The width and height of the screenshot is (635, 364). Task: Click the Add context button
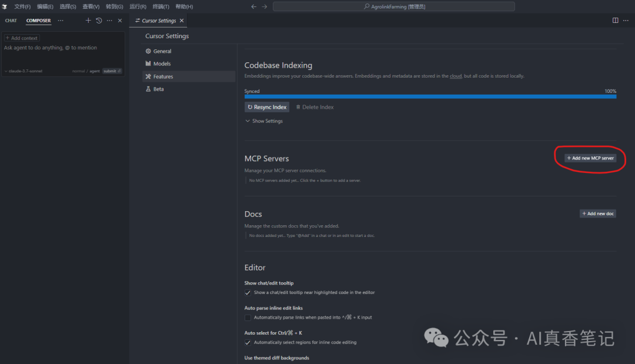(x=22, y=38)
